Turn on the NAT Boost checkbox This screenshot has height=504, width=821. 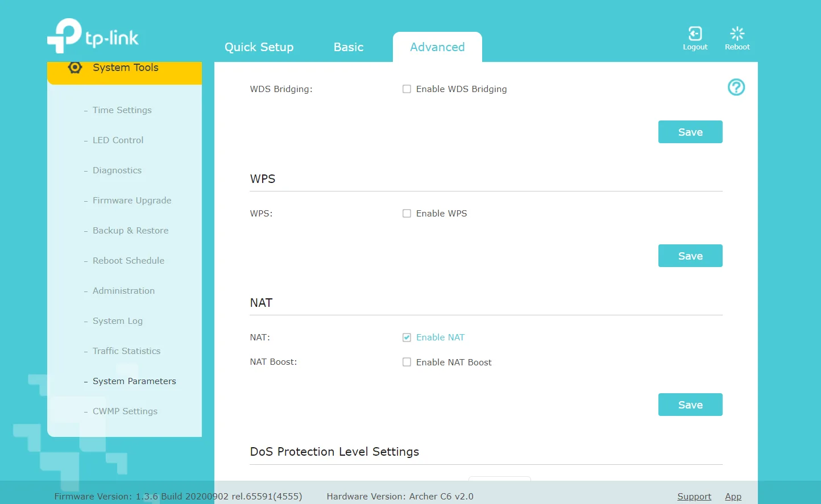point(407,363)
